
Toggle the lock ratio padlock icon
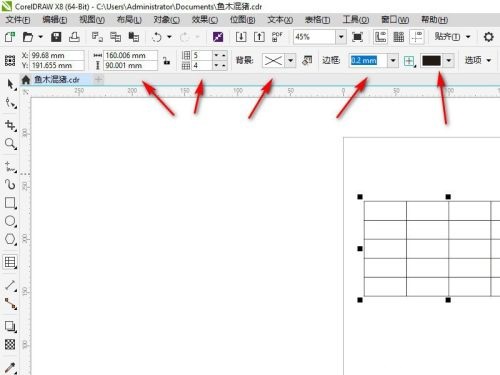click(166, 61)
